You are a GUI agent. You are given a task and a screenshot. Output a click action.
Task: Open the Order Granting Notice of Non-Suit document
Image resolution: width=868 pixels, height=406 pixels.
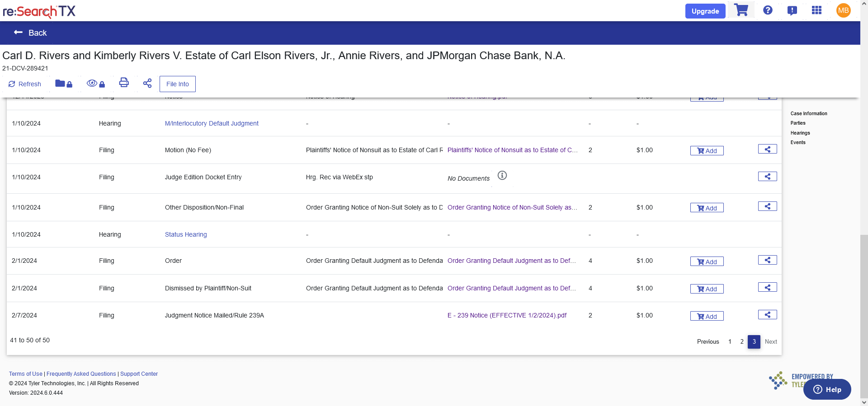click(512, 207)
